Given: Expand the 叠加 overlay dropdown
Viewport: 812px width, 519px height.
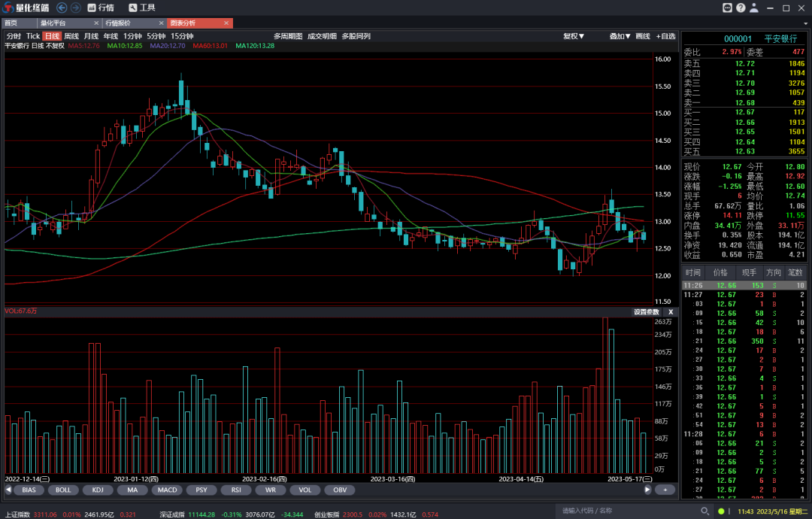Looking at the screenshot, I should pyautogui.click(x=620, y=36).
